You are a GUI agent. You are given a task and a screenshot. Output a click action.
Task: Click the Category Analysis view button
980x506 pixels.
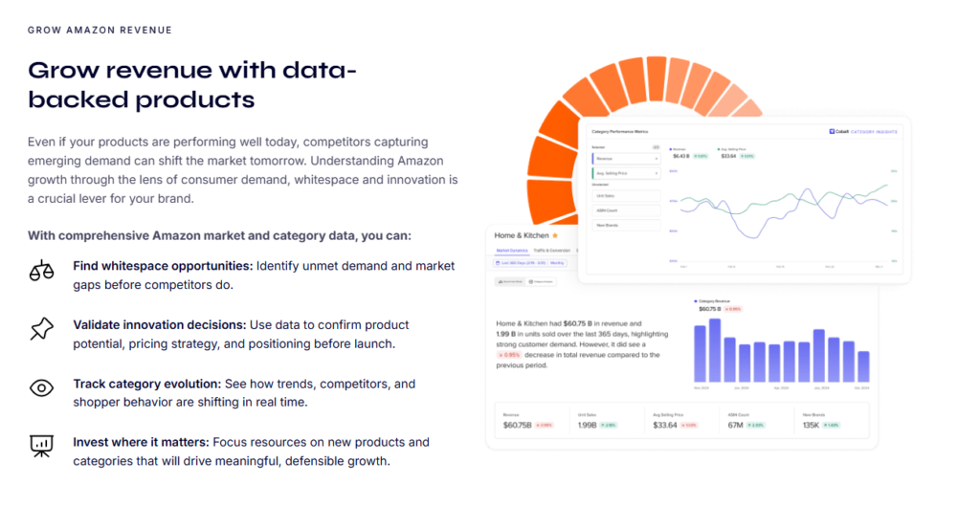[542, 282]
